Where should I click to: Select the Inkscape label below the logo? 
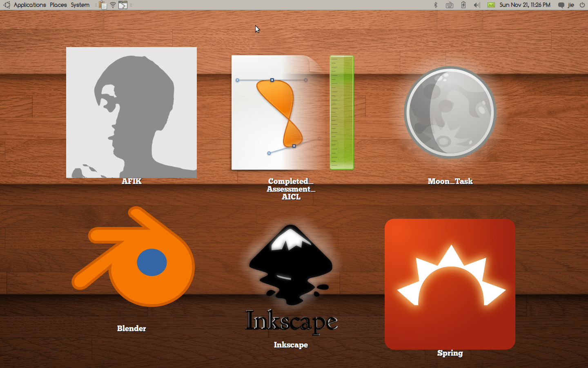[x=291, y=345]
